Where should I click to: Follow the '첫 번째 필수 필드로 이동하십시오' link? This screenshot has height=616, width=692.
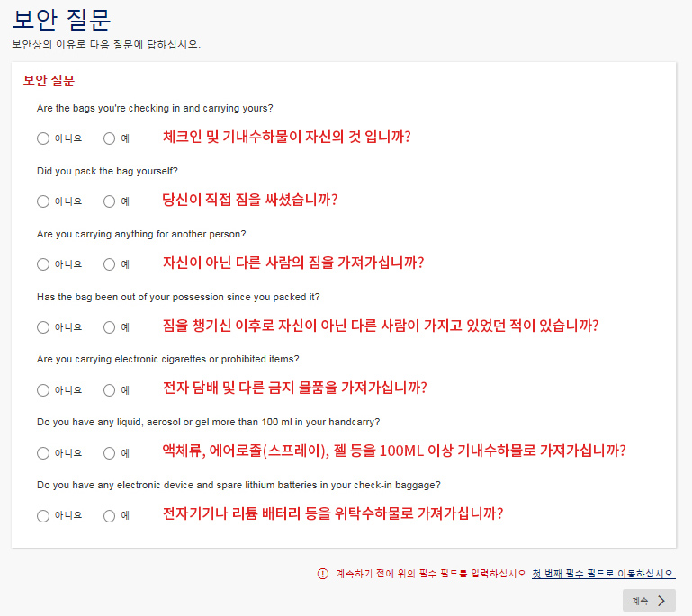coord(603,574)
